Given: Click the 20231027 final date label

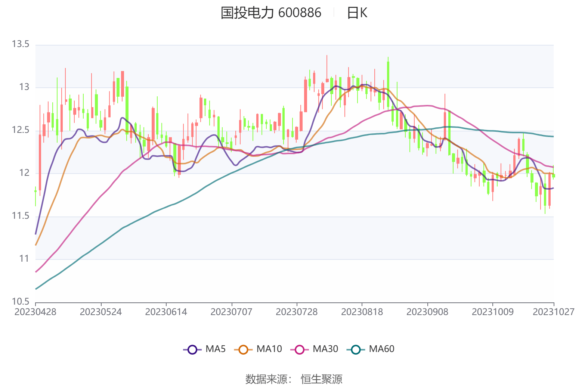Looking at the screenshot, I should 553,312.
